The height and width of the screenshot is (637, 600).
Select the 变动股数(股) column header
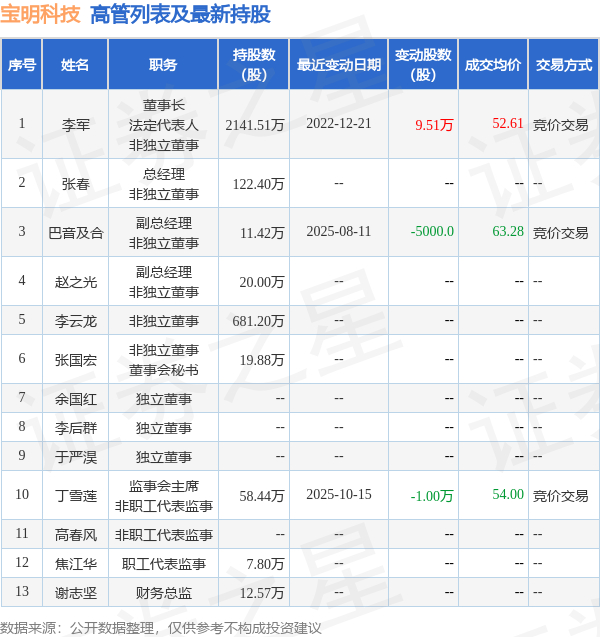coord(423,65)
